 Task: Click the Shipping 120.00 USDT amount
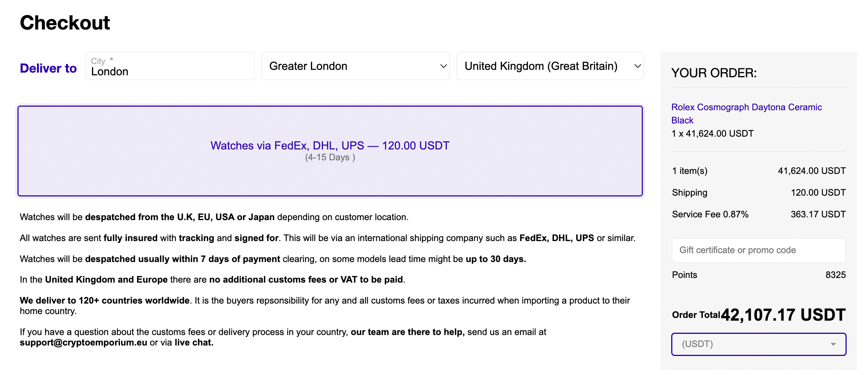(x=818, y=193)
